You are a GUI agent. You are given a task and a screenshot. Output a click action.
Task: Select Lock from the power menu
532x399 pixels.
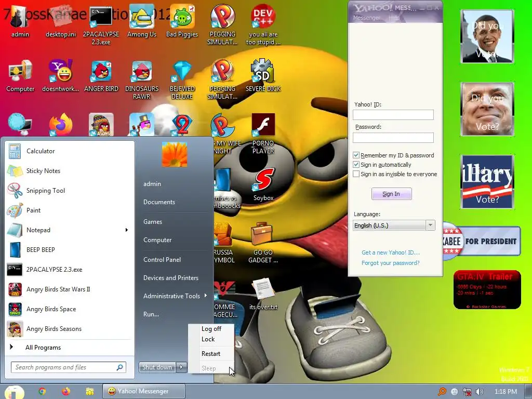pyautogui.click(x=208, y=339)
